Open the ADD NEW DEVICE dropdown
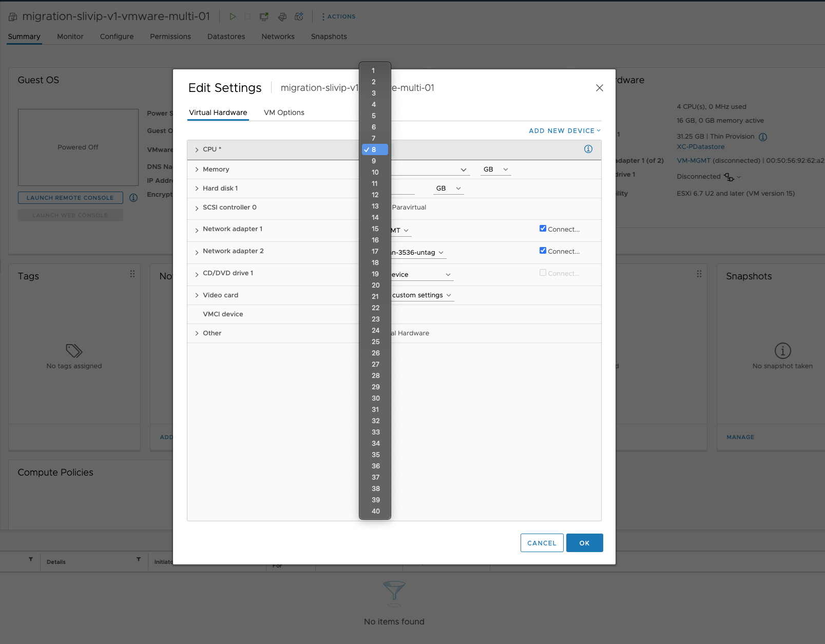The width and height of the screenshot is (825, 644). pyautogui.click(x=564, y=130)
